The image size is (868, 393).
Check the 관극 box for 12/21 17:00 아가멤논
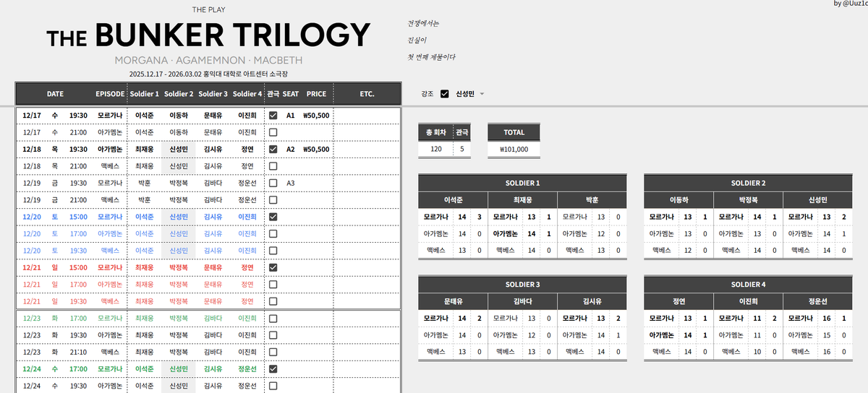(x=273, y=284)
